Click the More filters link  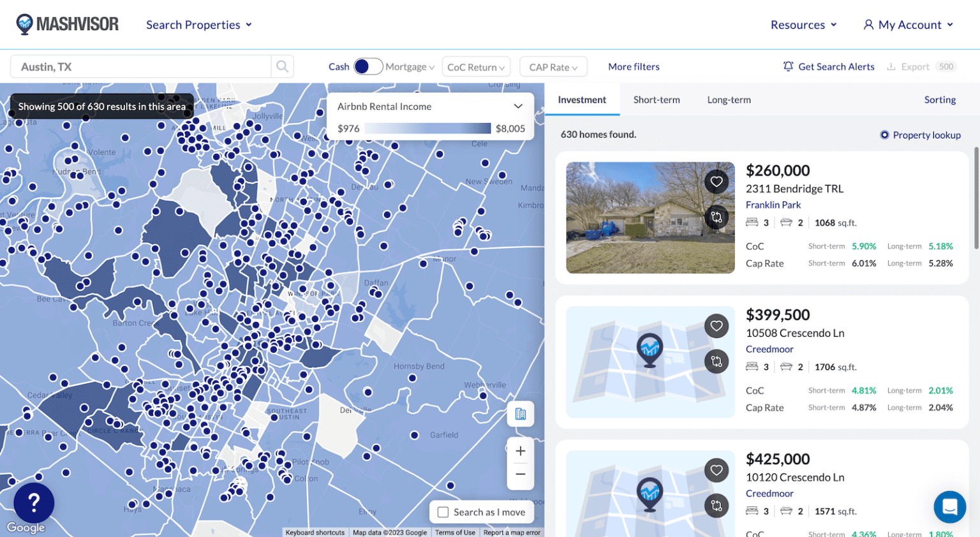click(x=634, y=66)
